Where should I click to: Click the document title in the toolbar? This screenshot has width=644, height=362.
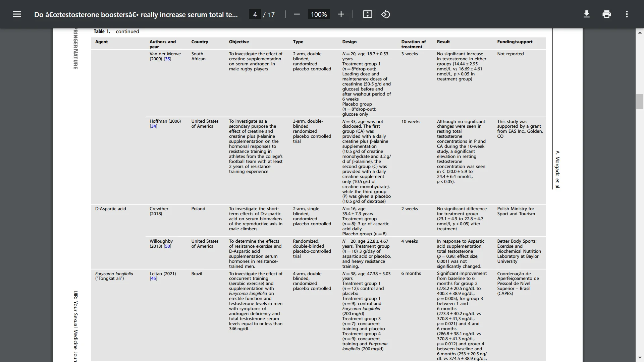136,14
